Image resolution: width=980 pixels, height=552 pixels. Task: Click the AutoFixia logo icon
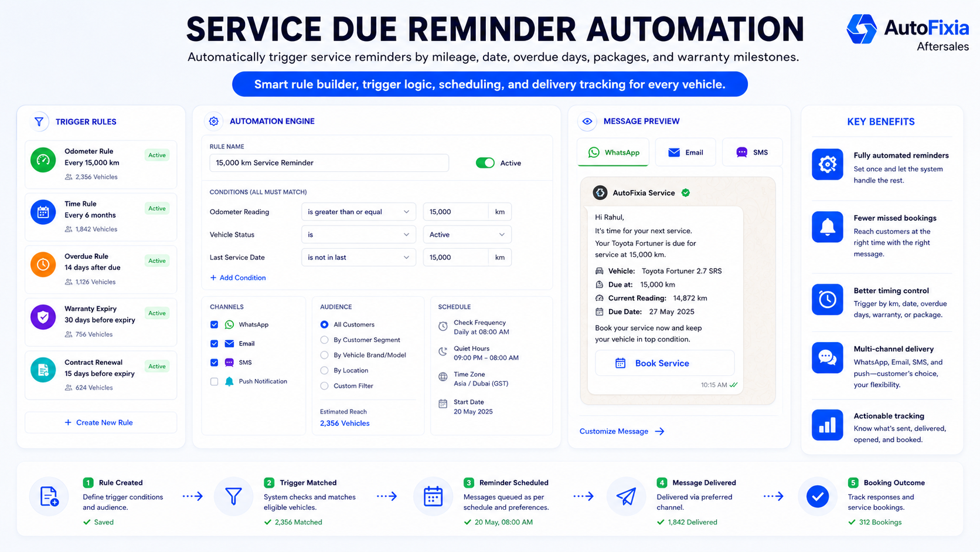pos(862,29)
